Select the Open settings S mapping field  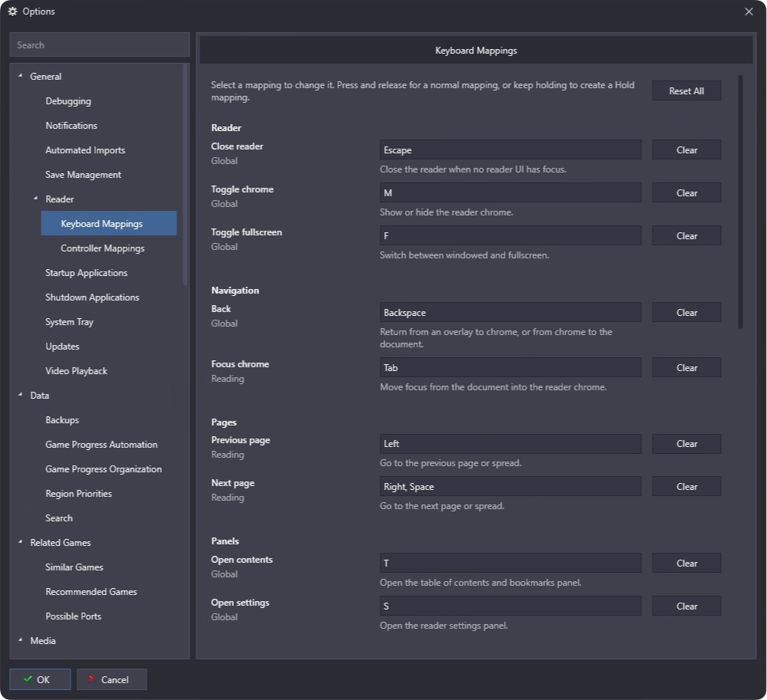pyautogui.click(x=510, y=606)
